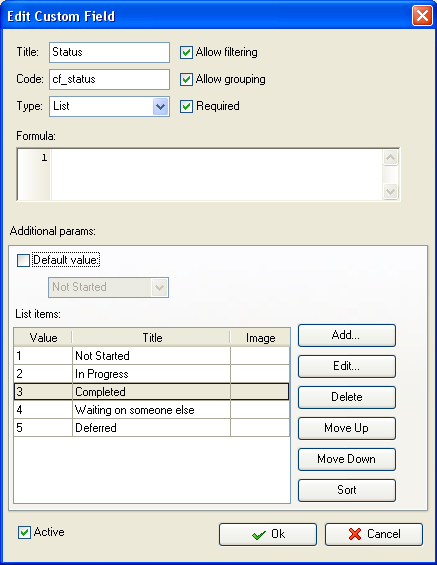Viewport: 437px width, 565px height.
Task: Close the Edit Custom Field dialog
Action: tap(422, 16)
